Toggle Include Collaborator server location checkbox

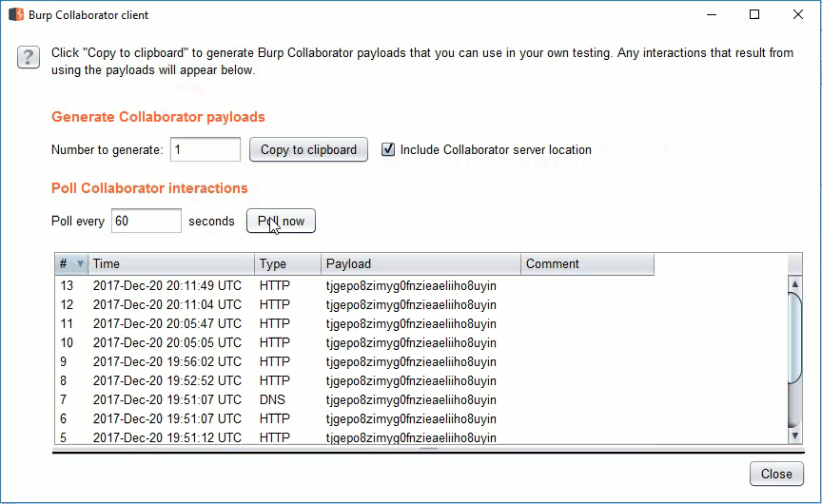click(388, 149)
